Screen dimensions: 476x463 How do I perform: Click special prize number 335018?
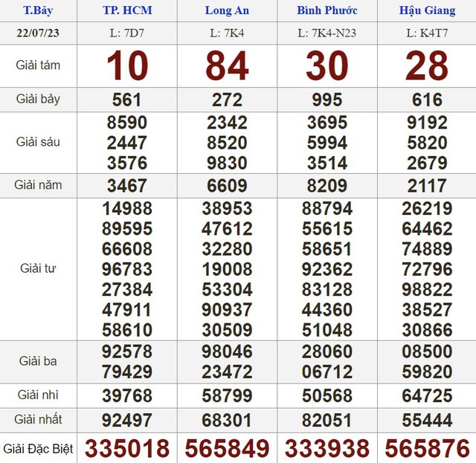point(127,448)
